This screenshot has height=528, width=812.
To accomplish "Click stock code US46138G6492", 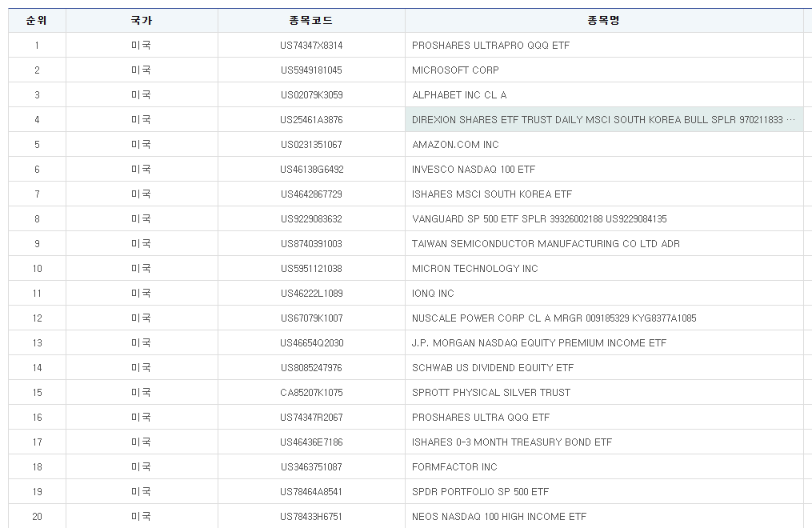I will [311, 170].
